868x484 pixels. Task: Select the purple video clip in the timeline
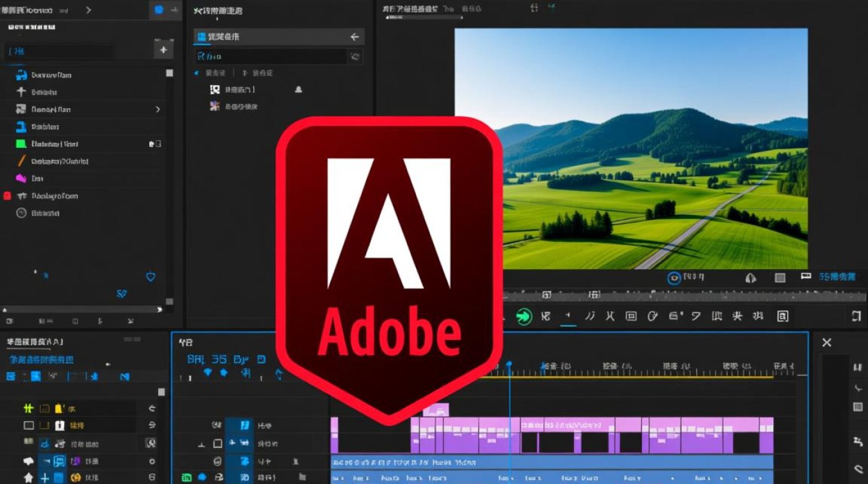point(592,435)
